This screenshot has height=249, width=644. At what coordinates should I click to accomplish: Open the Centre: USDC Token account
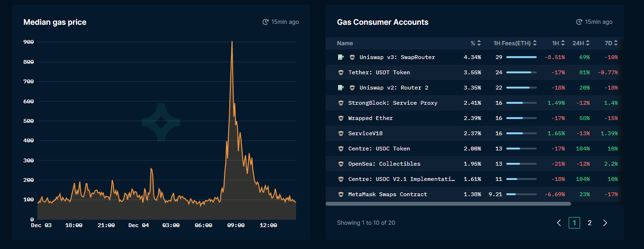pyautogui.click(x=379, y=149)
